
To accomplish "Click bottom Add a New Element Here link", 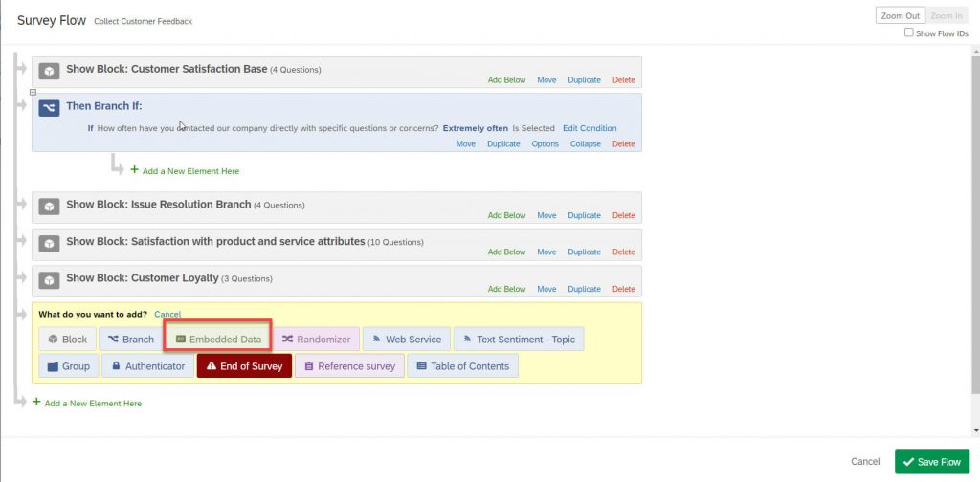I will coord(93,404).
